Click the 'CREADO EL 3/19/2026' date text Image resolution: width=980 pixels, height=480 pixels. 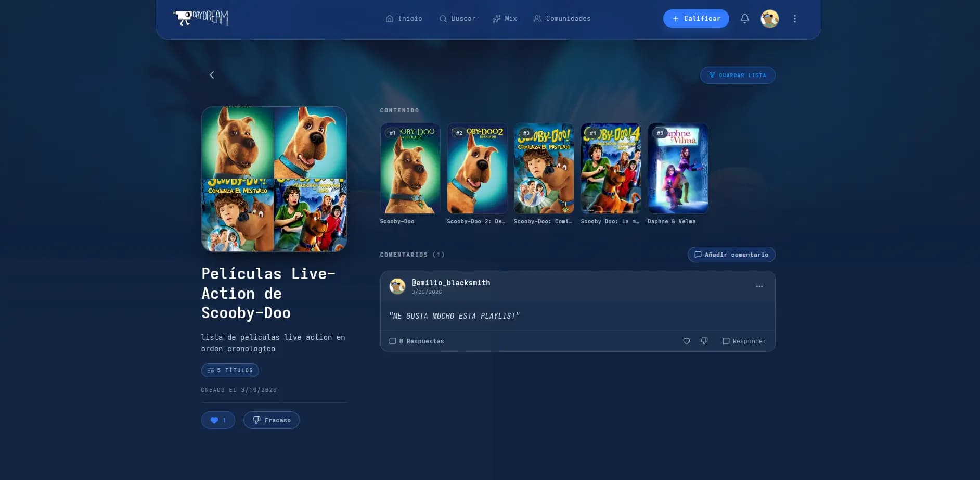click(x=239, y=390)
